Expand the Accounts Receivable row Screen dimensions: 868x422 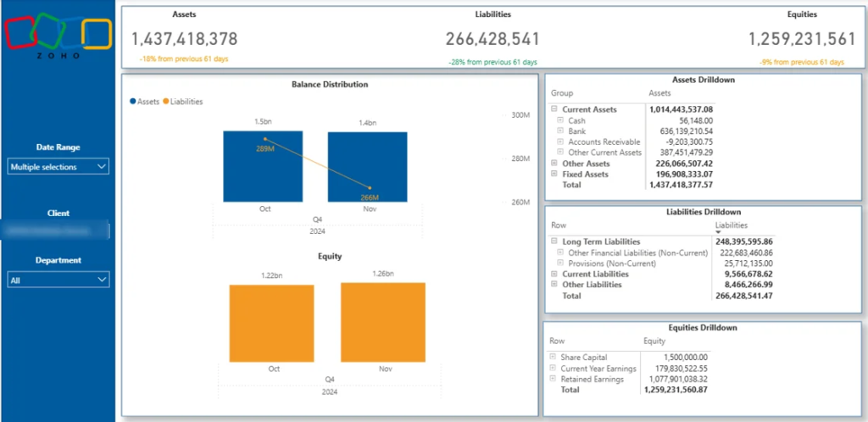(560, 142)
